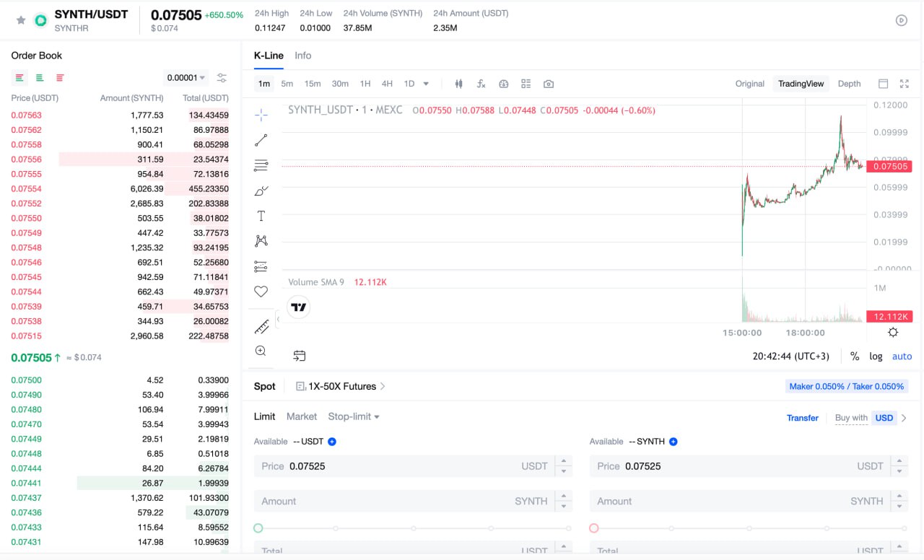Increase buy price with stepper up arrow
Screen dimensions: 924x560
coord(563,461)
